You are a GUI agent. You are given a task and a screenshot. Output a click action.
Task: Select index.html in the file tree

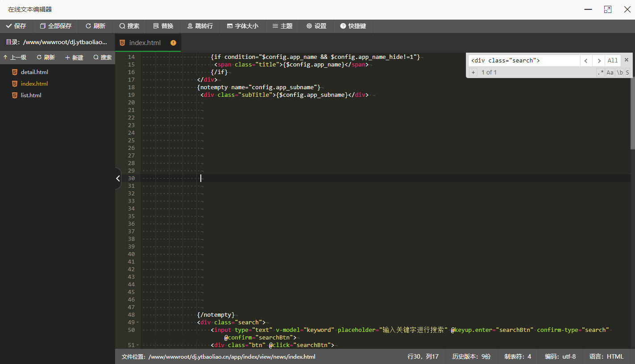pyautogui.click(x=34, y=83)
